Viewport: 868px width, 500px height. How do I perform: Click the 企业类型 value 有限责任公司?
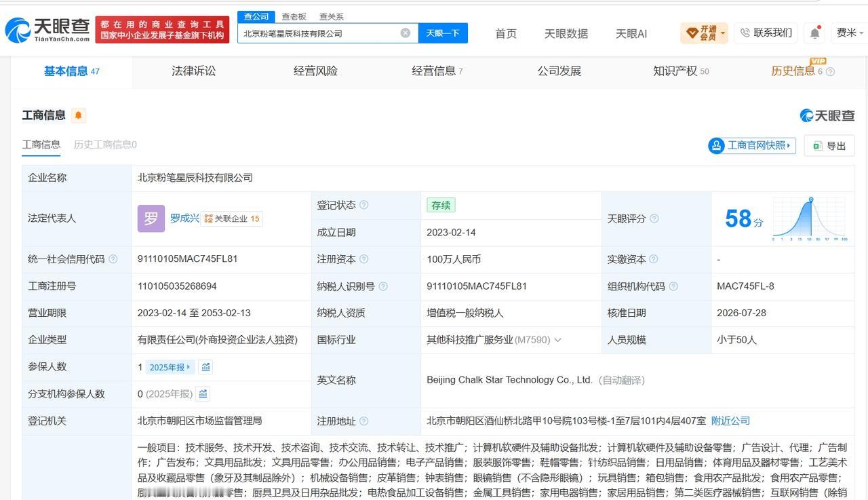(218, 340)
